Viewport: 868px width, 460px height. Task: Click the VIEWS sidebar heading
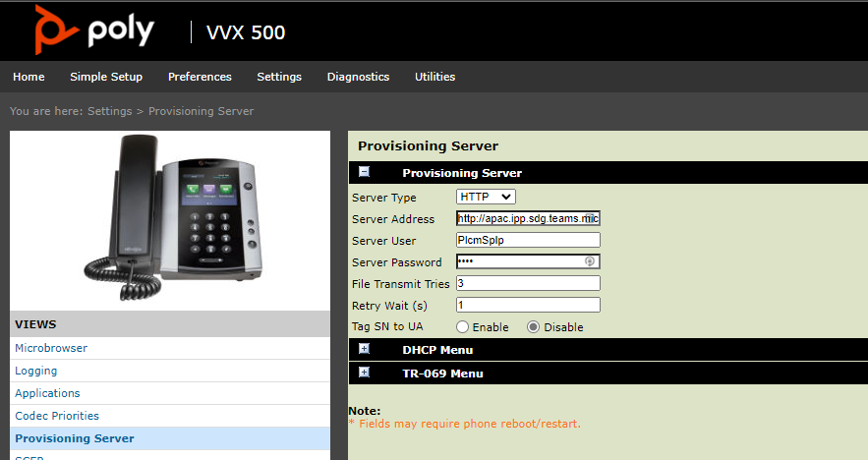click(35, 324)
